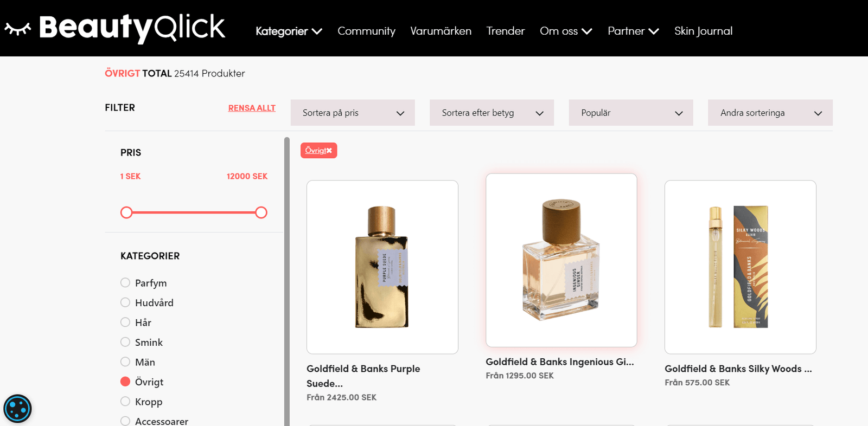Open the cookie settings icon
This screenshot has width=868, height=426.
pos(17,409)
